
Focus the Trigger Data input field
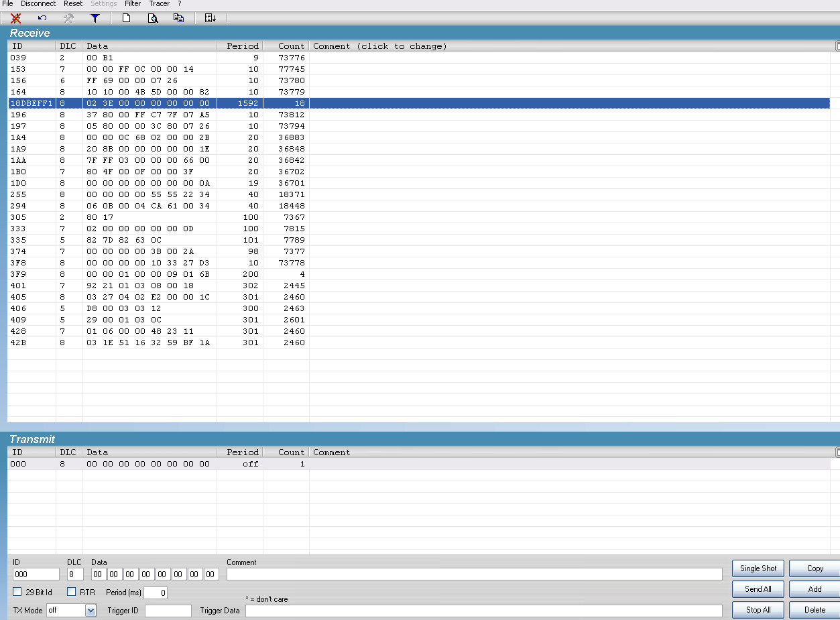(484, 611)
